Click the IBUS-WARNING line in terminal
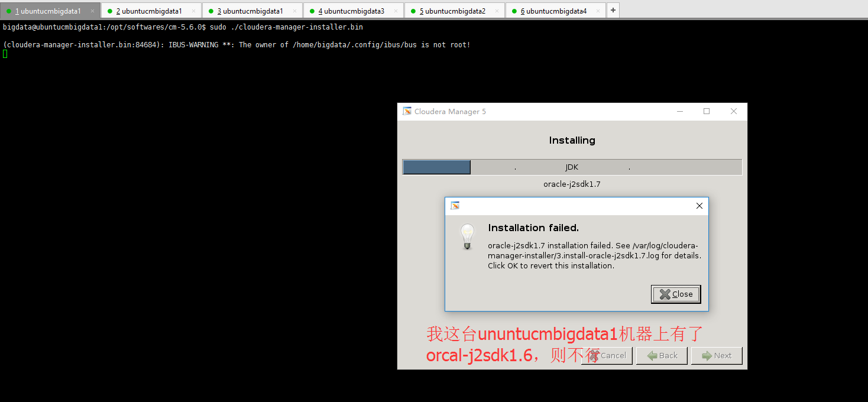The width and height of the screenshot is (868, 402). pos(237,45)
